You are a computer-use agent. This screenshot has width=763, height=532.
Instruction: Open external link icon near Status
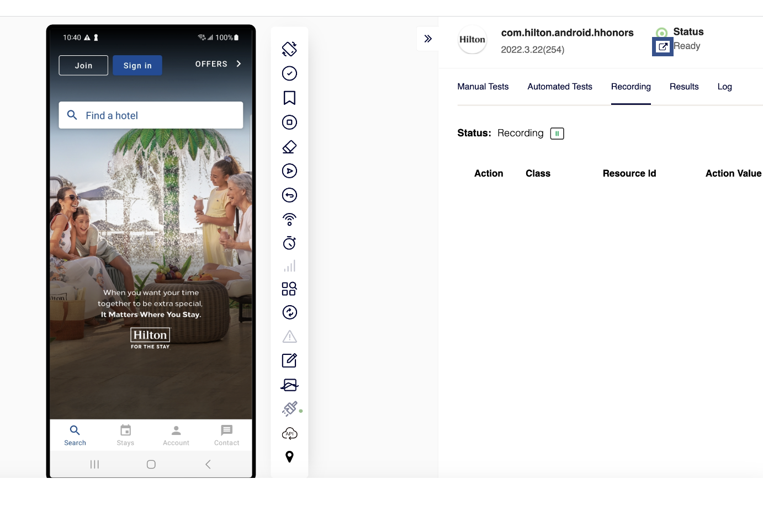point(663,47)
